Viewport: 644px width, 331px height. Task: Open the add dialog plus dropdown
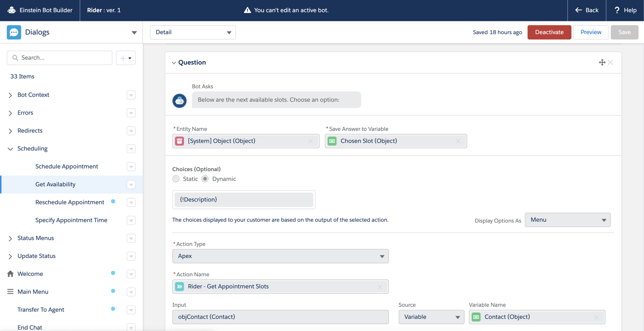pos(126,58)
